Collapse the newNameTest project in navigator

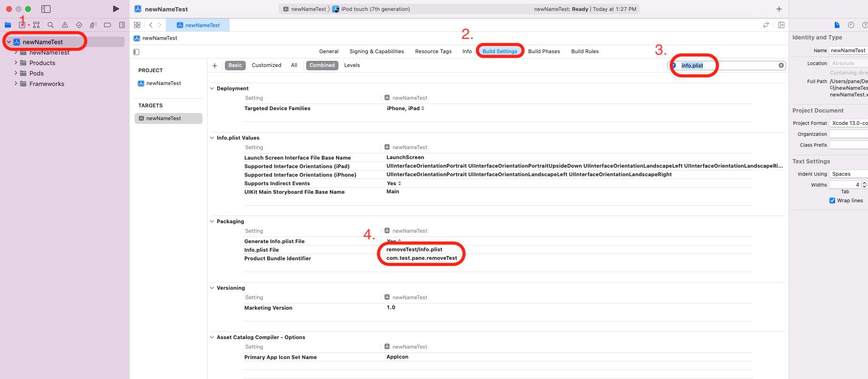point(9,42)
